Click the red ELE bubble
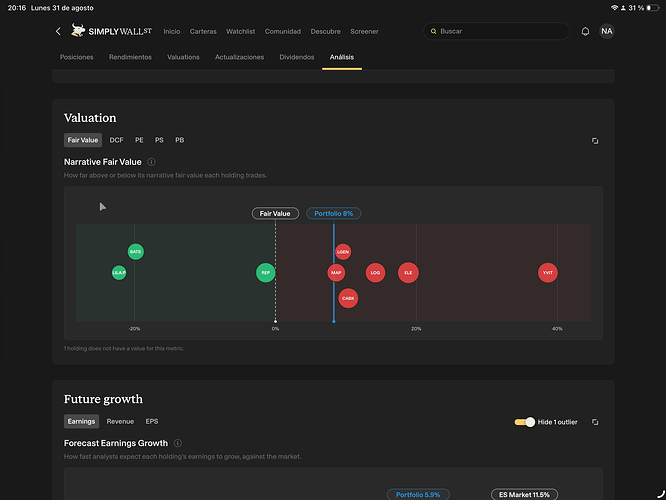This screenshot has height=500, width=666. [x=408, y=272]
